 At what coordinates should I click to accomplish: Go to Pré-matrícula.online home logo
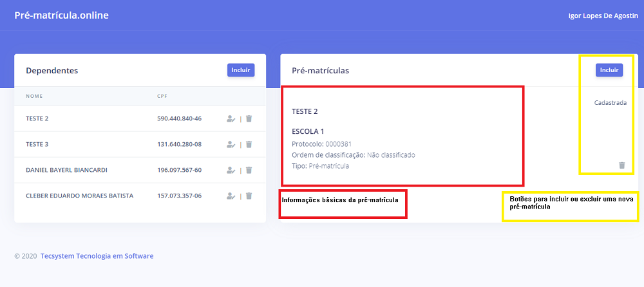(x=61, y=15)
